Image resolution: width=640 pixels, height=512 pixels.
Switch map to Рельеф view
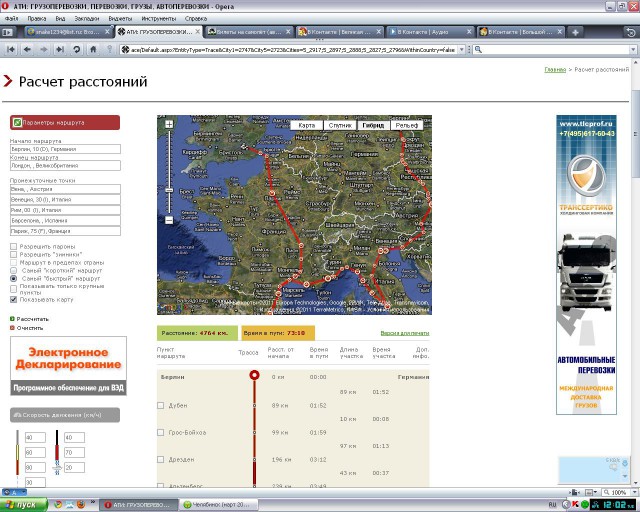point(407,125)
